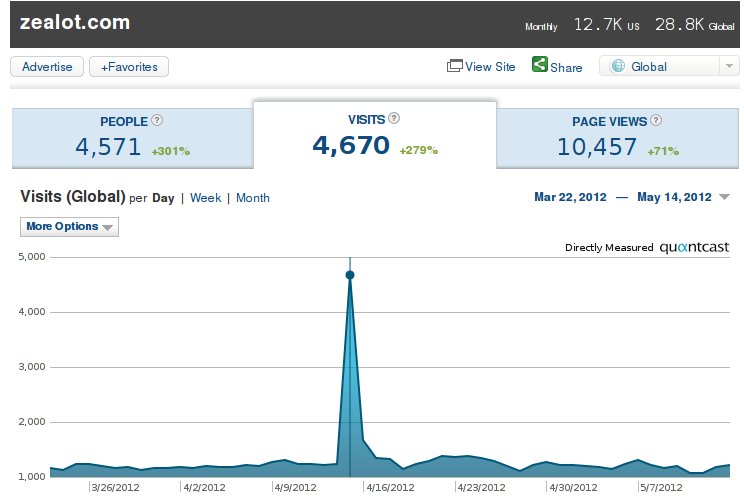Click the 10,457 page views count
This screenshot has width=744, height=504.
click(x=597, y=147)
